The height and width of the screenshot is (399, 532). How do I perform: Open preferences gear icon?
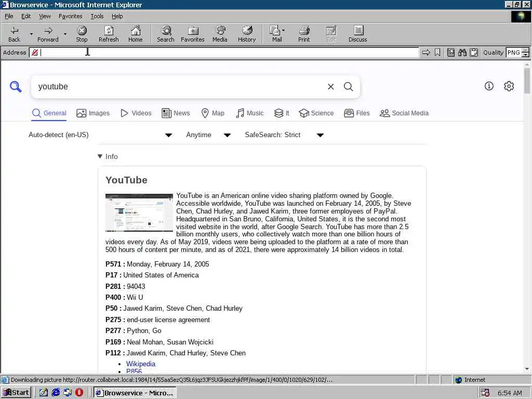[x=509, y=86]
